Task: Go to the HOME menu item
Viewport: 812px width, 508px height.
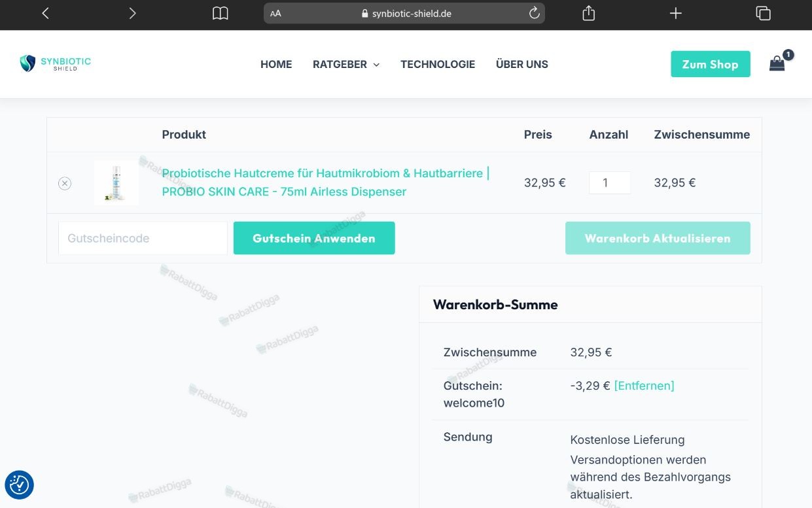Action: [x=276, y=64]
